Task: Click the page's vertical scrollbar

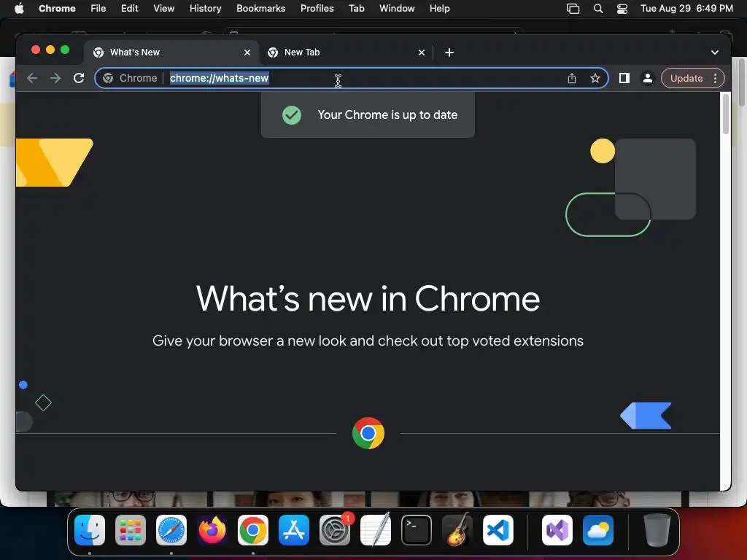Action: (725, 114)
